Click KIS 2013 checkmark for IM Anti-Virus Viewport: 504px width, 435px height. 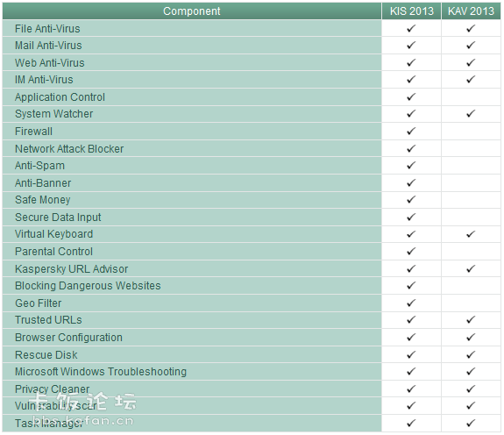[x=411, y=80]
